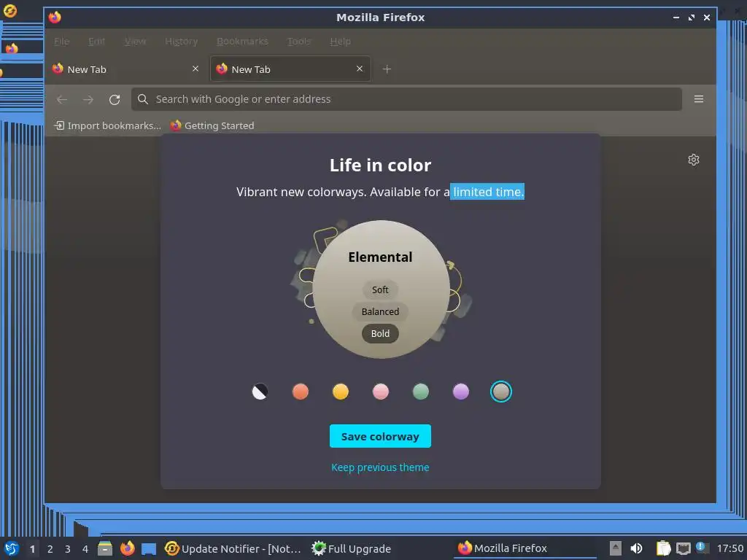Click the clock showing 17:50
Screen dimensions: 747x560
(730, 548)
